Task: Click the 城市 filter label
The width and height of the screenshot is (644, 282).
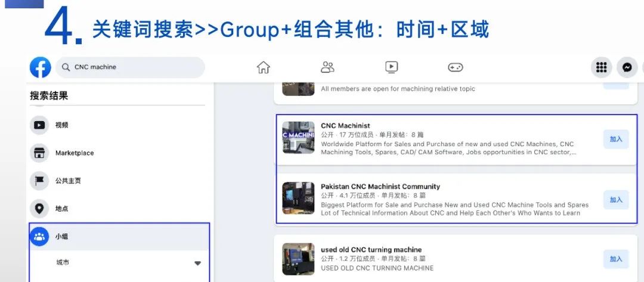Action: coord(63,262)
